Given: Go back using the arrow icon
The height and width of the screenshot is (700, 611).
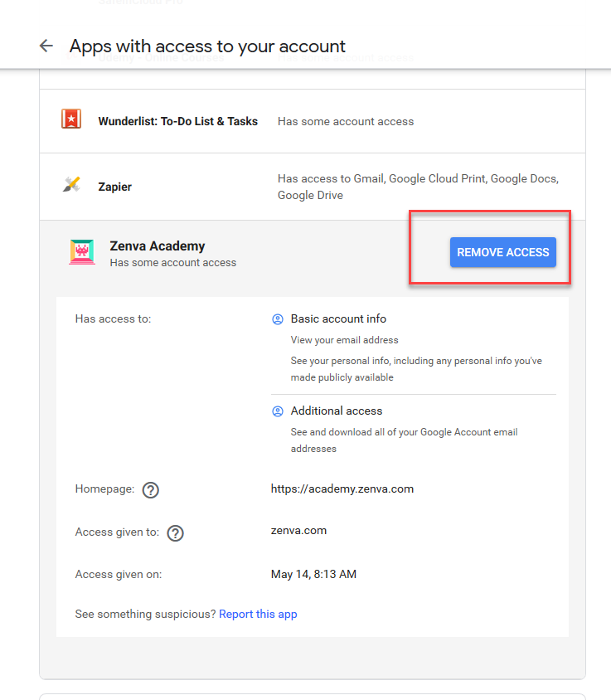Looking at the screenshot, I should click(x=46, y=46).
